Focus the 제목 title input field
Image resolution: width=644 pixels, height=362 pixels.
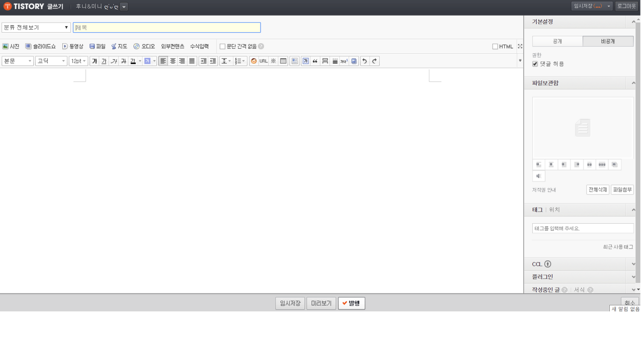pyautogui.click(x=167, y=28)
